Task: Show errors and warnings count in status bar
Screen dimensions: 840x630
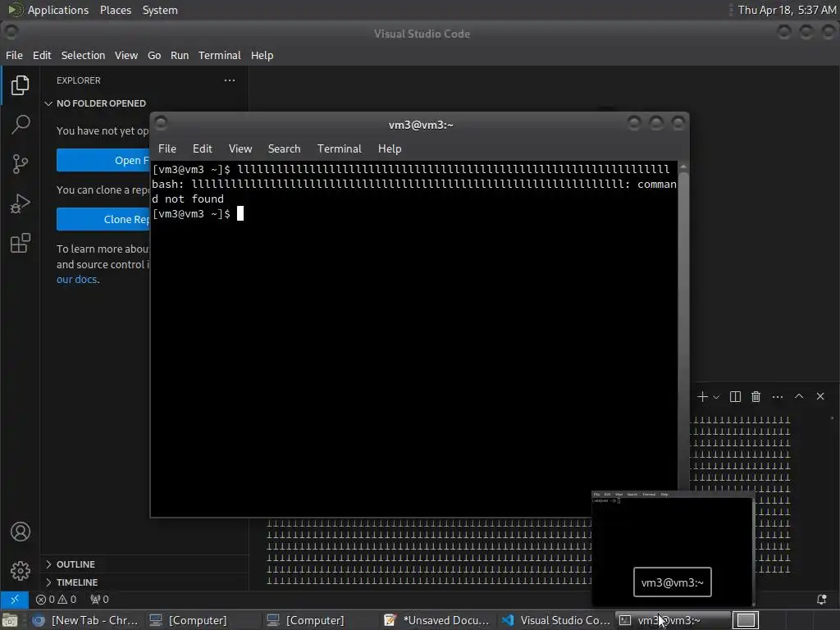Action: [x=57, y=599]
